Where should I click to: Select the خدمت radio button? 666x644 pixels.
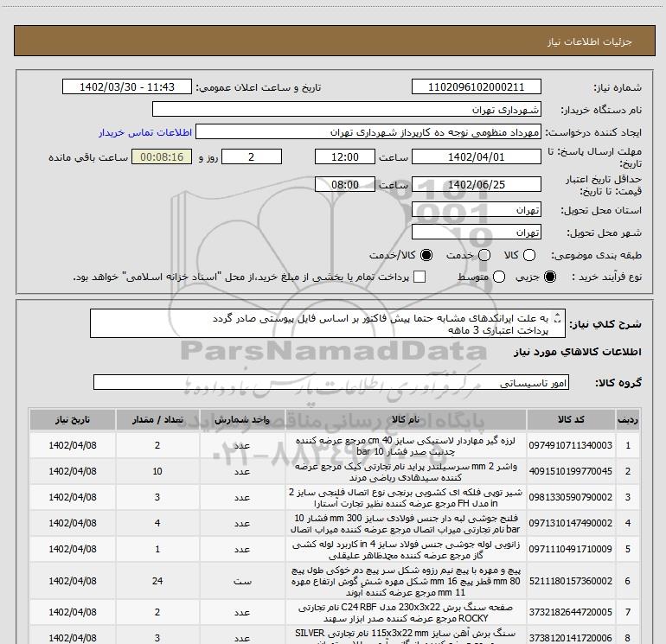coord(484,255)
